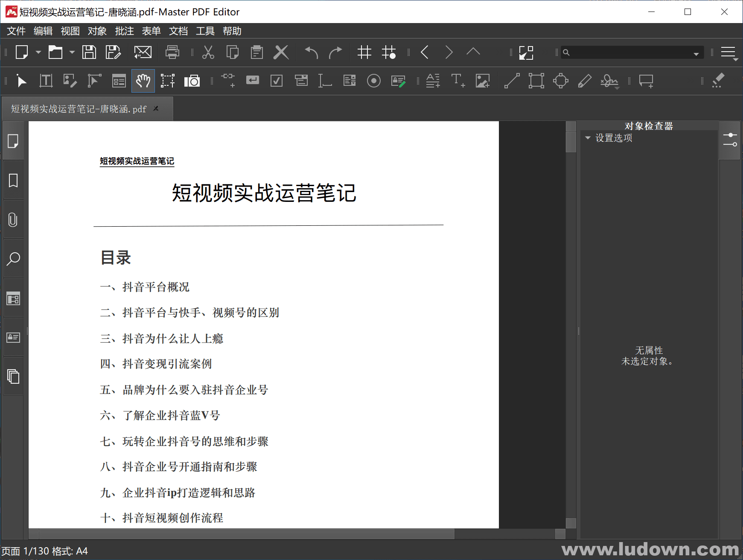743x560 pixels.
Task: Open the document search sidebar panel
Action: (x=13, y=258)
